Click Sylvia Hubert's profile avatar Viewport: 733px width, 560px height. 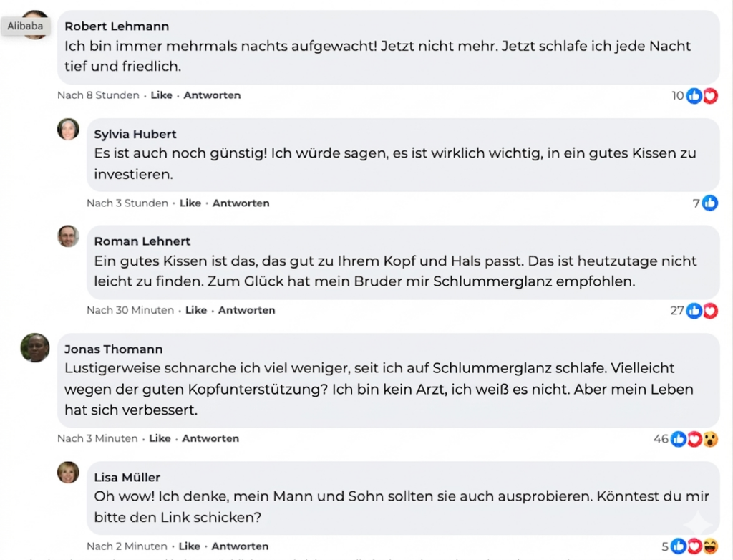point(69,129)
